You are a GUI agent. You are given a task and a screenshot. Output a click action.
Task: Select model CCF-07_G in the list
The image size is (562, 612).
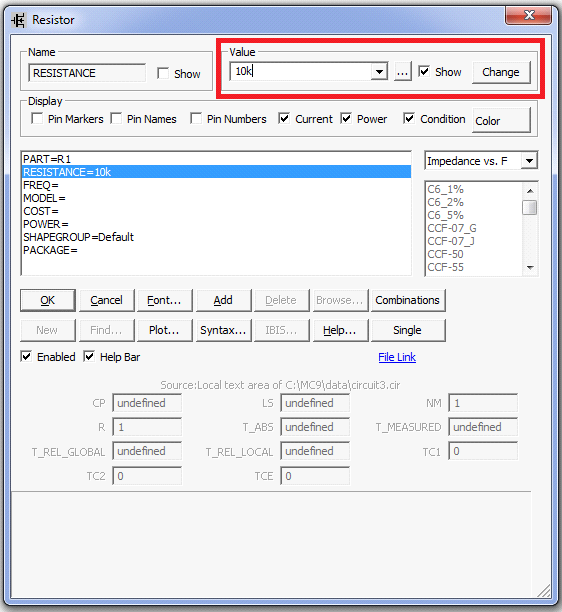click(474, 228)
